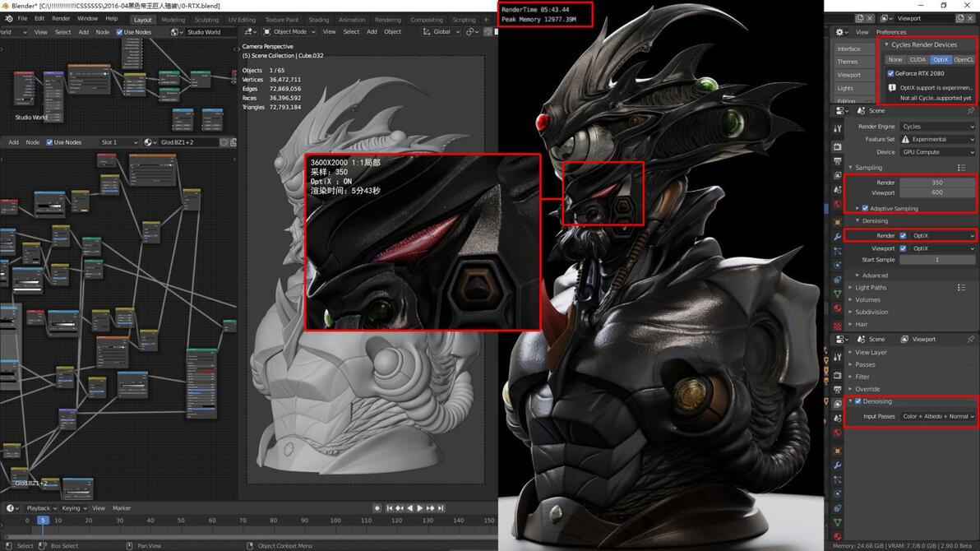Play the timeline animation forward
The width and height of the screenshot is (980, 551).
(419, 508)
